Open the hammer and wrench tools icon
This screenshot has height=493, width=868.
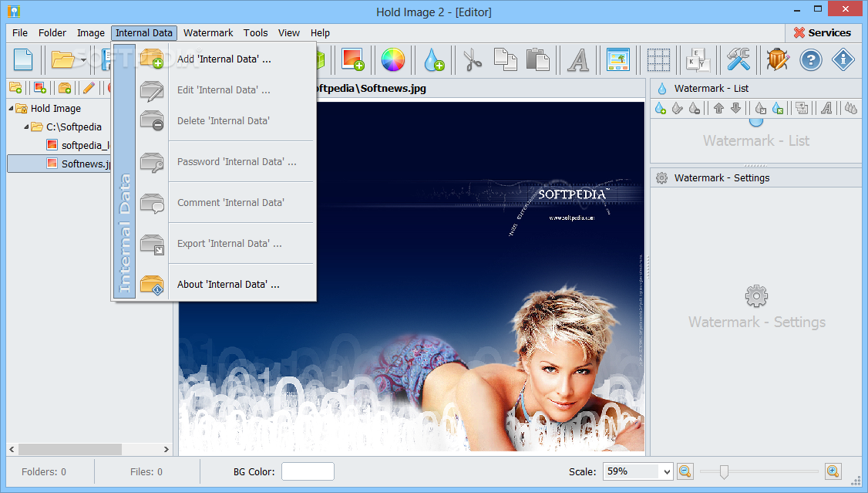point(738,60)
